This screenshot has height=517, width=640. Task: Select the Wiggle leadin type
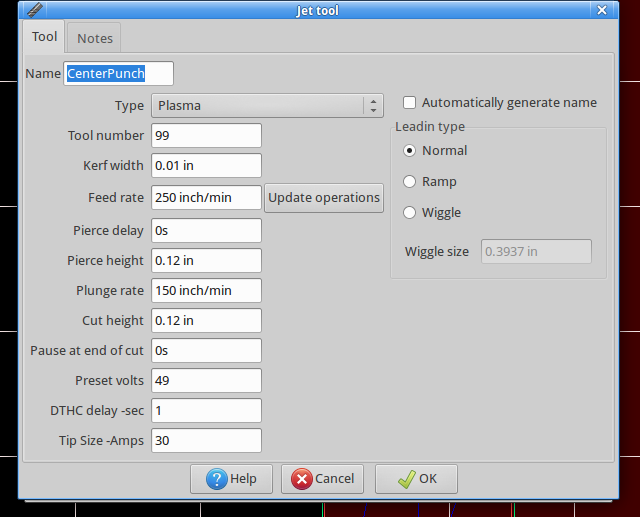click(409, 213)
